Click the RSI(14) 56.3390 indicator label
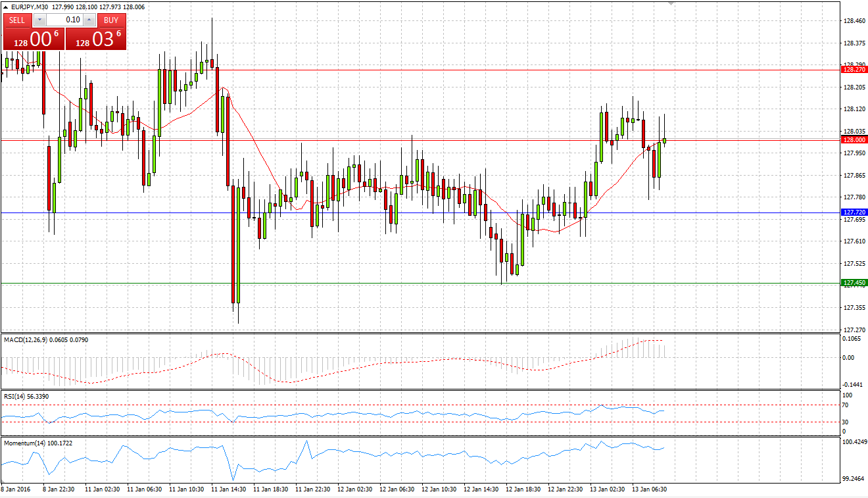The width and height of the screenshot is (868, 498). click(27, 396)
